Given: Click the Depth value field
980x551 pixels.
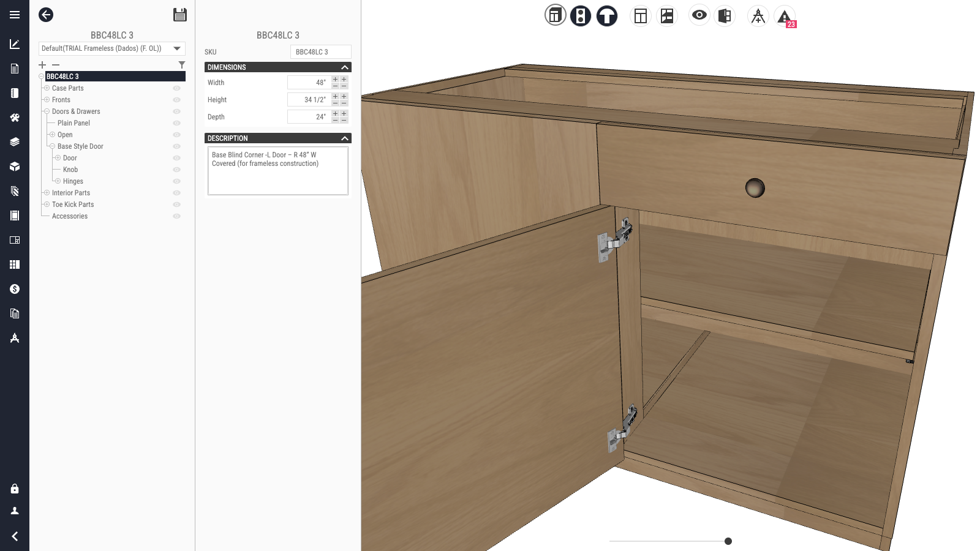Looking at the screenshot, I should [x=309, y=117].
